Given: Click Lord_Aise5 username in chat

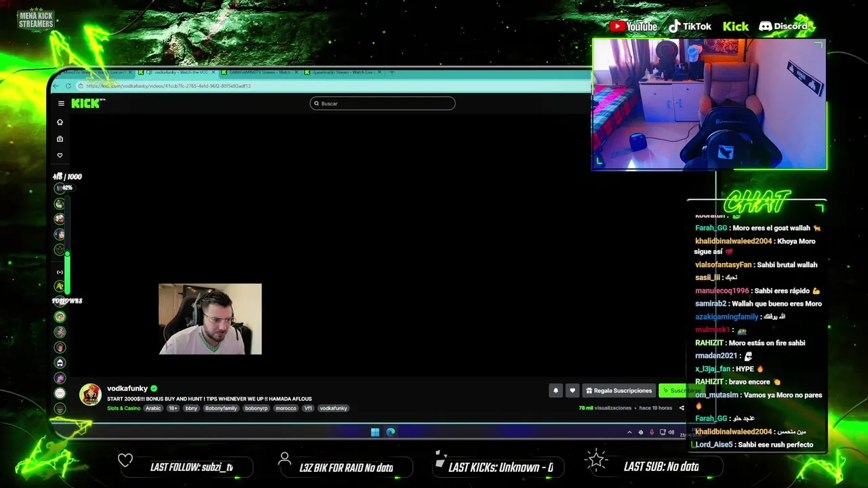Looking at the screenshot, I should coord(713,445).
